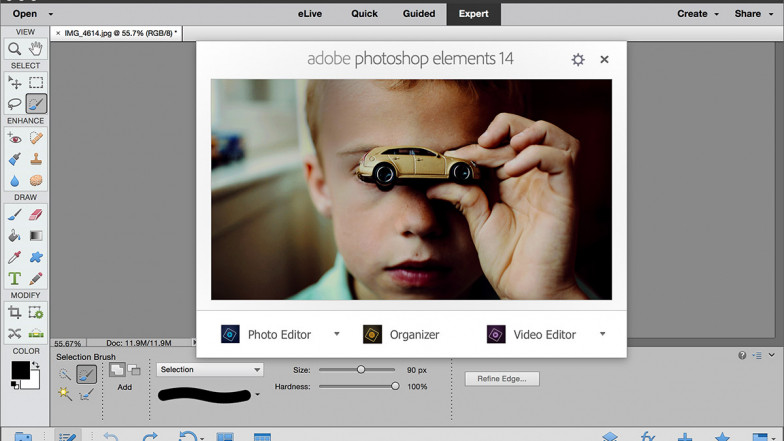This screenshot has height=441, width=784.
Task: Collapse the tool options panel chevron
Action: click(772, 355)
